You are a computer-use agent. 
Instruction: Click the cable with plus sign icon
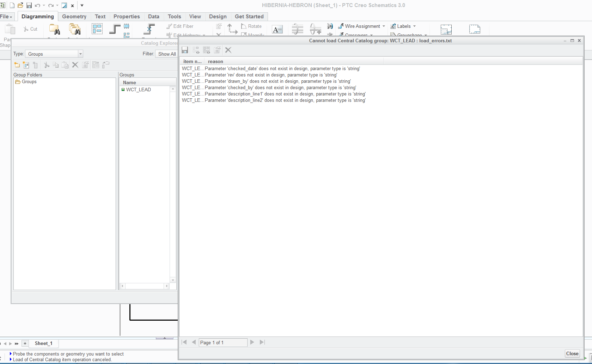coord(315,29)
